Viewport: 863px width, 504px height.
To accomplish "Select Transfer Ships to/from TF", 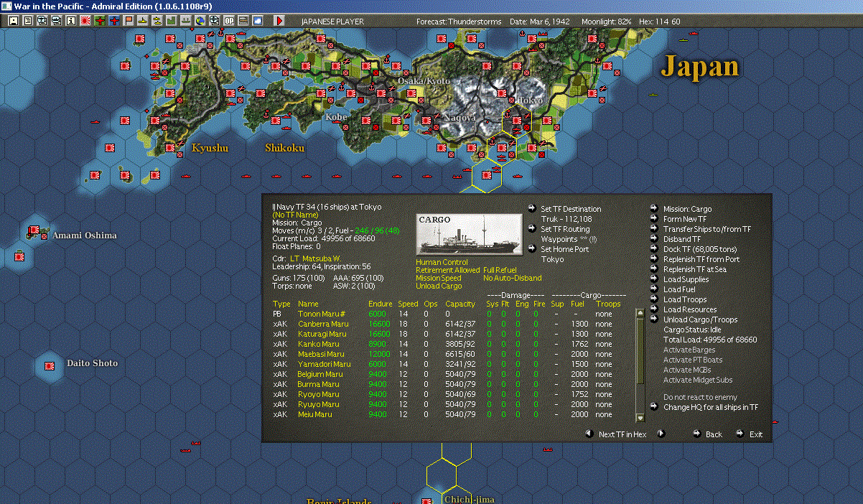I will coord(707,229).
